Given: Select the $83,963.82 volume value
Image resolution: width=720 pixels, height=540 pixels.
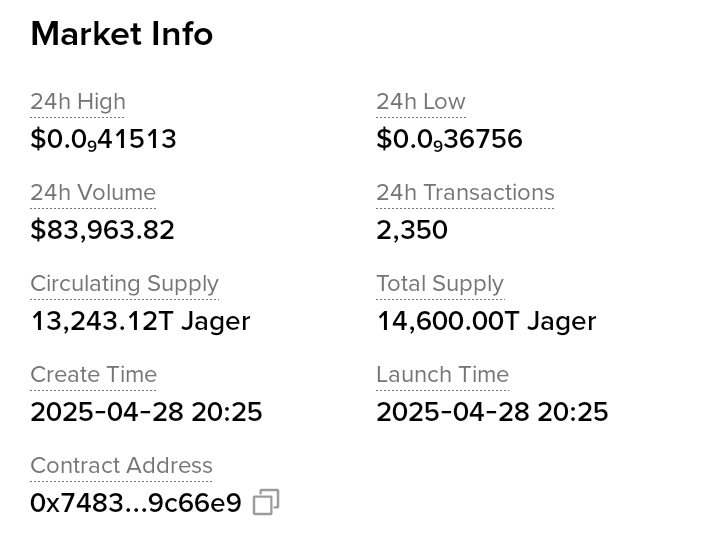Looking at the screenshot, I should pyautogui.click(x=102, y=230).
